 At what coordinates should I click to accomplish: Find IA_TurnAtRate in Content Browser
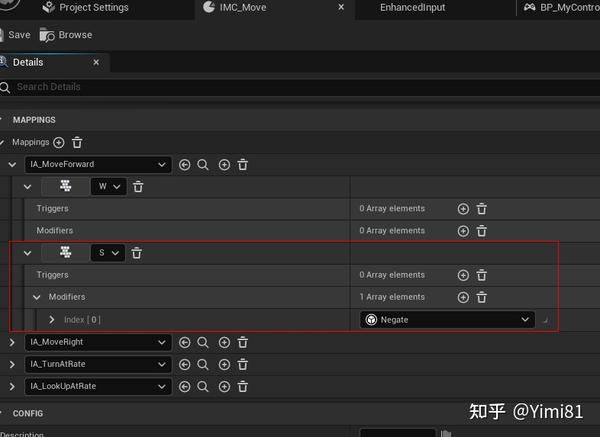[x=203, y=365]
